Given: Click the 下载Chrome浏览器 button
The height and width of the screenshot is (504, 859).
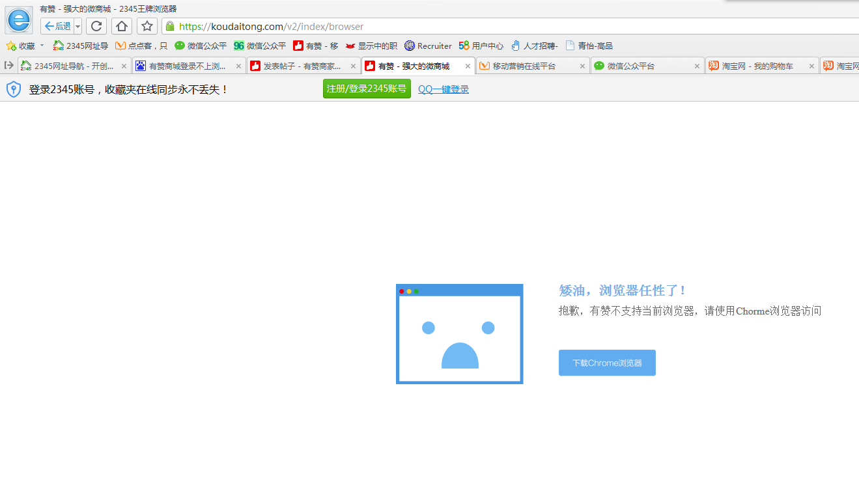Looking at the screenshot, I should coord(606,363).
